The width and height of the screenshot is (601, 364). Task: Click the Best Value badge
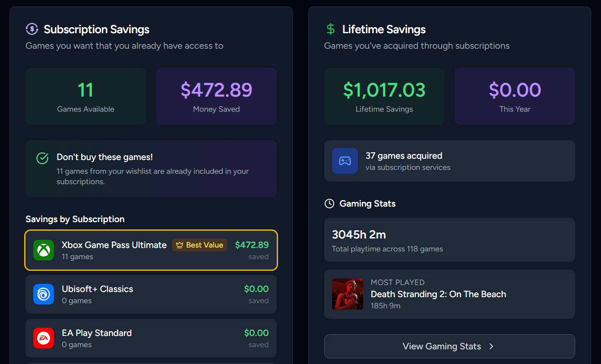(x=199, y=245)
